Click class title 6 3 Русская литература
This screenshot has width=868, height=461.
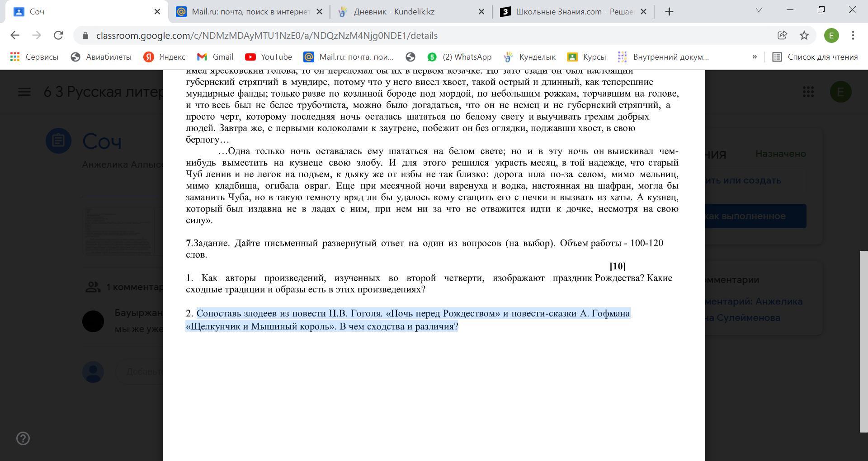[104, 92]
